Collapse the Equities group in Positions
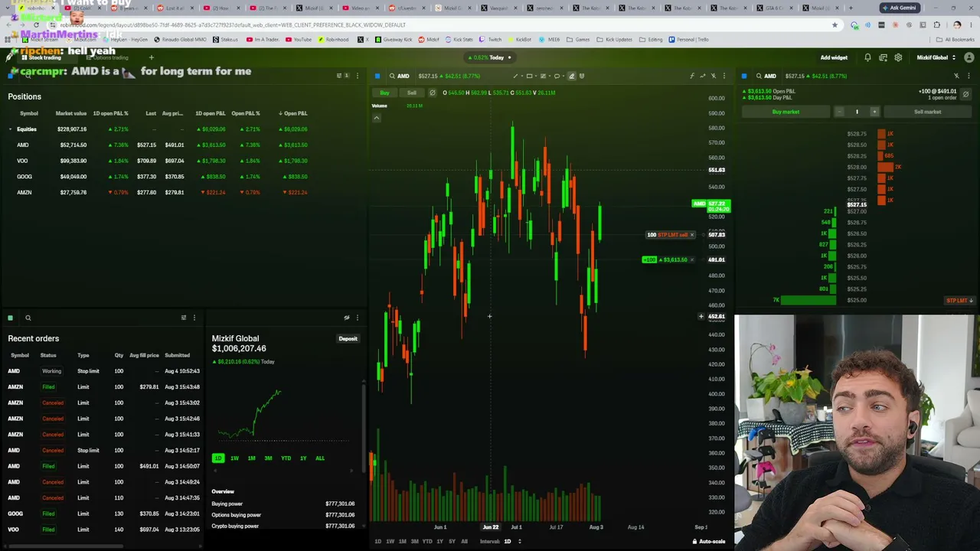The image size is (980, 551). coord(10,129)
